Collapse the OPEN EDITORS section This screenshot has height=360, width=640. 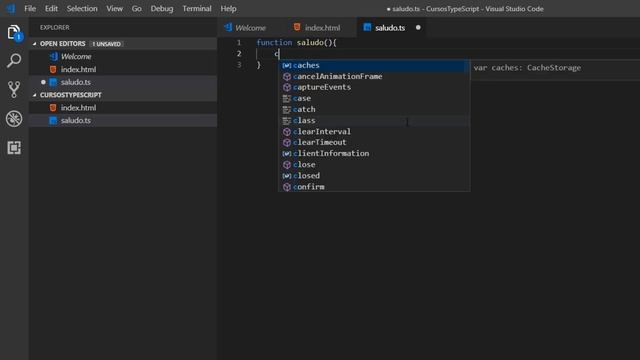point(34,44)
